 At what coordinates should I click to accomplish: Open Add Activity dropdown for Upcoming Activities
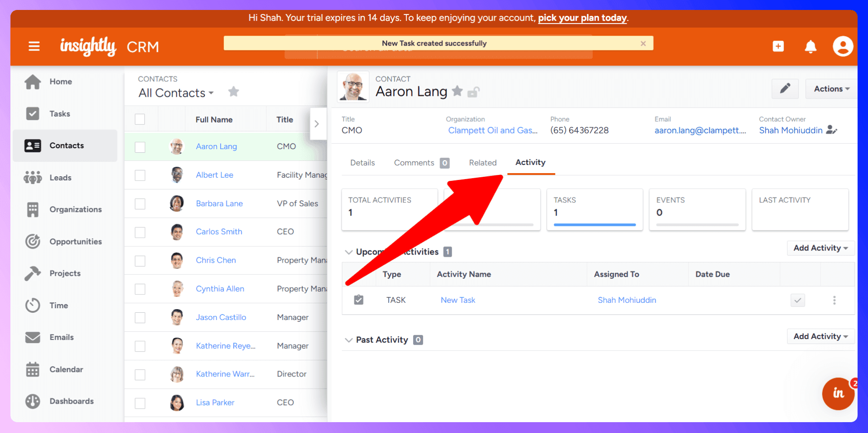(821, 248)
